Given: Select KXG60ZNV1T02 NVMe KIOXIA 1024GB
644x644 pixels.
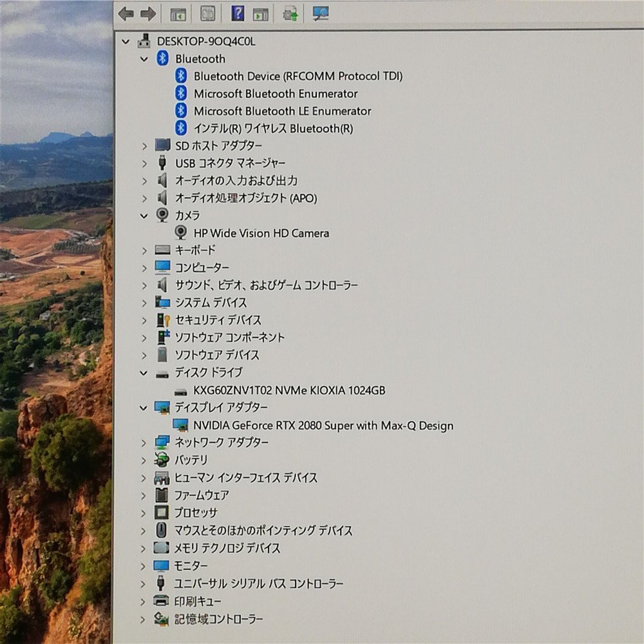Looking at the screenshot, I should (289, 390).
